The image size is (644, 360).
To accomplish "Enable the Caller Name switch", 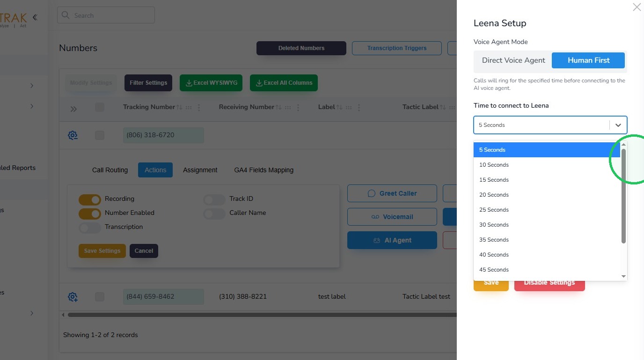I will (214, 214).
